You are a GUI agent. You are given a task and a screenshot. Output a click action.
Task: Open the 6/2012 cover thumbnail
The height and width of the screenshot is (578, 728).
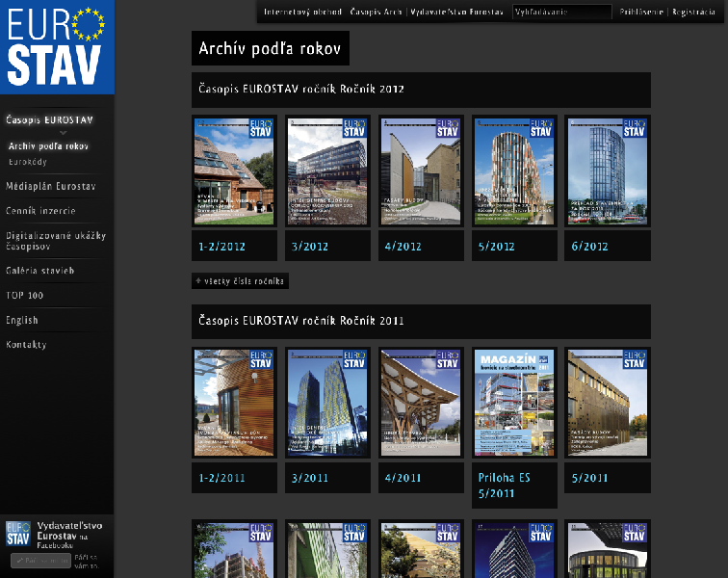608,171
